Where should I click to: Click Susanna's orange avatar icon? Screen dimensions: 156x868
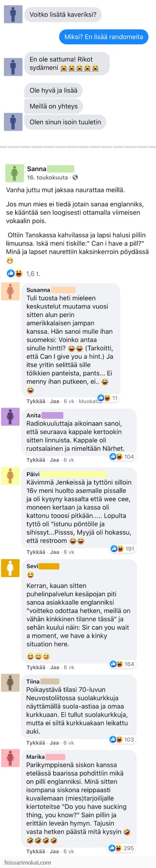[x=10, y=291]
